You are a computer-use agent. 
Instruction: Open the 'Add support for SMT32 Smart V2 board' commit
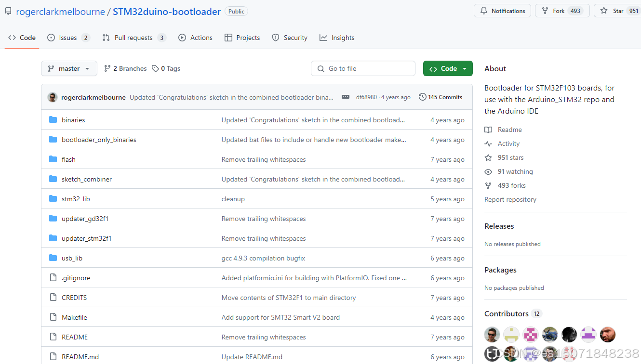pos(280,317)
